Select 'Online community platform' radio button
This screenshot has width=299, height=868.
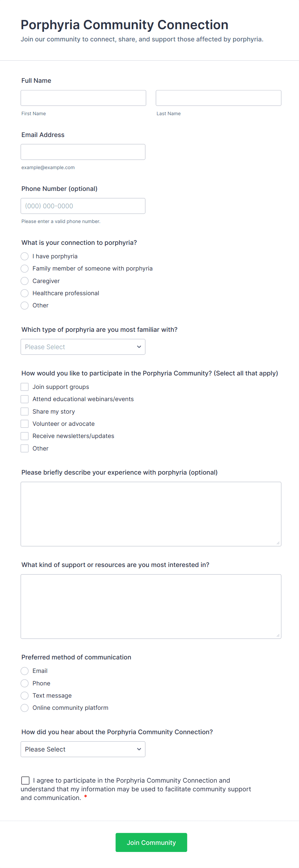coord(25,708)
